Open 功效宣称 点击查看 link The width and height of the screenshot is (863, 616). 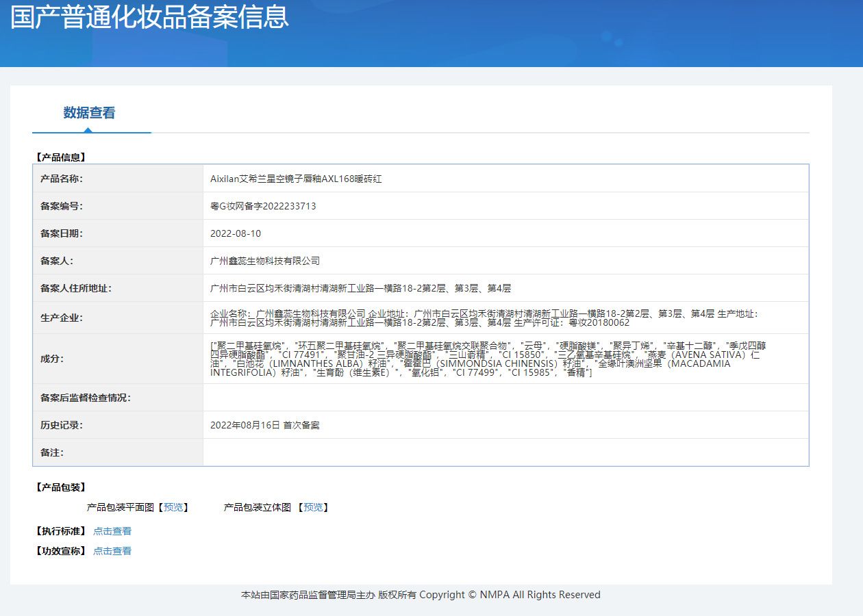112,551
